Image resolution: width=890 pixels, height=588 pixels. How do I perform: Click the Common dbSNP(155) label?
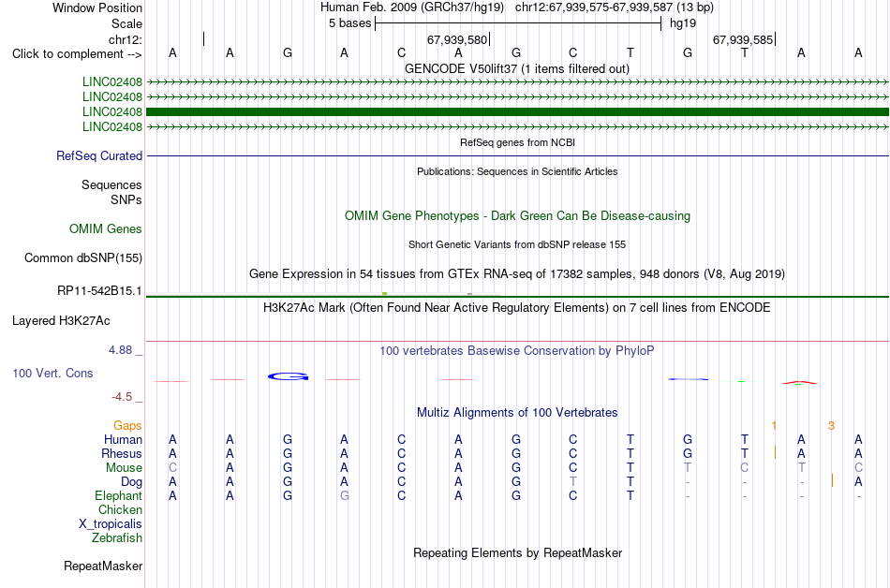tap(82, 258)
